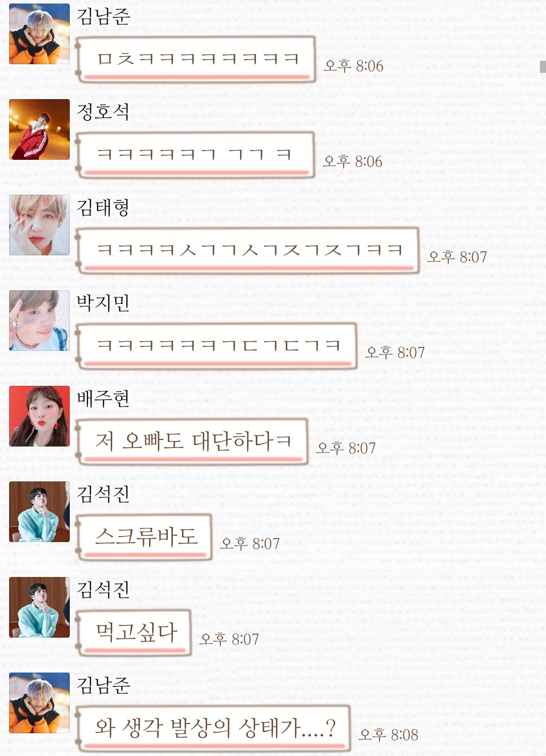This screenshot has width=546, height=756.
Task: Open 김남준's profile picture at top
Action: (x=39, y=34)
